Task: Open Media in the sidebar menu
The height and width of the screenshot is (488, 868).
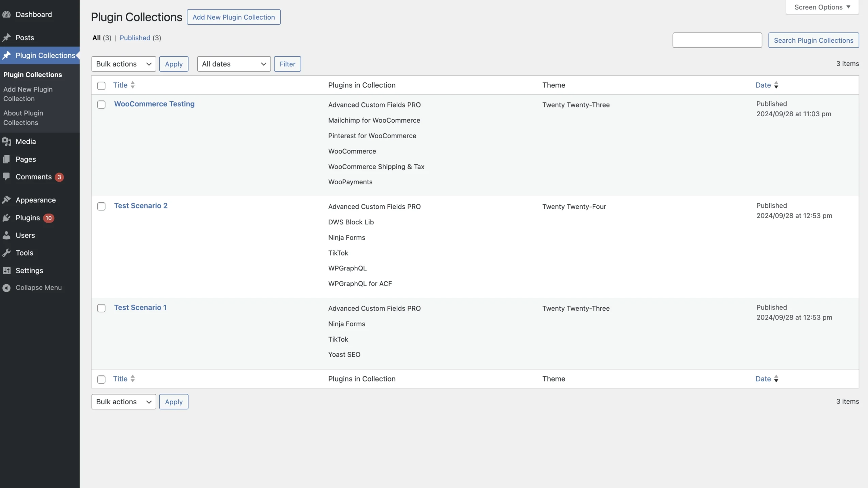Action: tap(26, 142)
